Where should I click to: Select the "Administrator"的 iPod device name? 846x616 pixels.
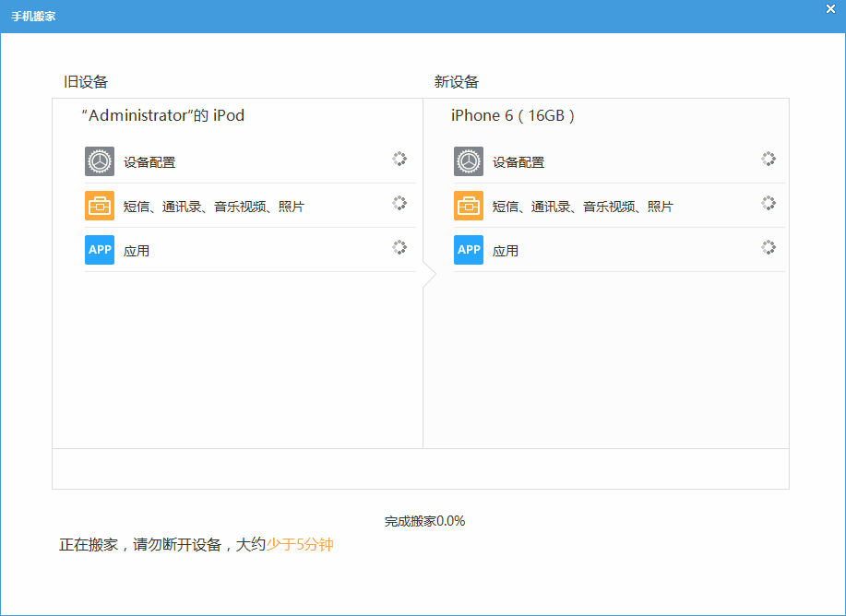point(162,115)
